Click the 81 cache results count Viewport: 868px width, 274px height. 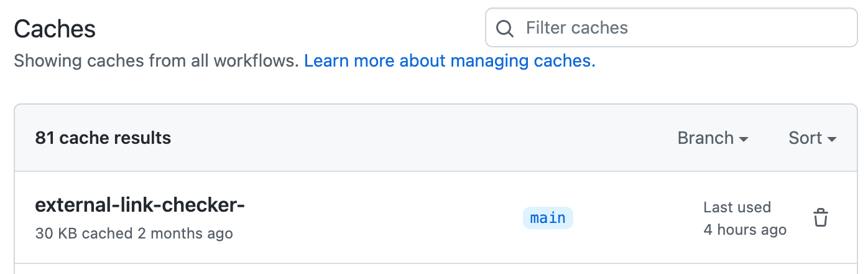(x=103, y=138)
